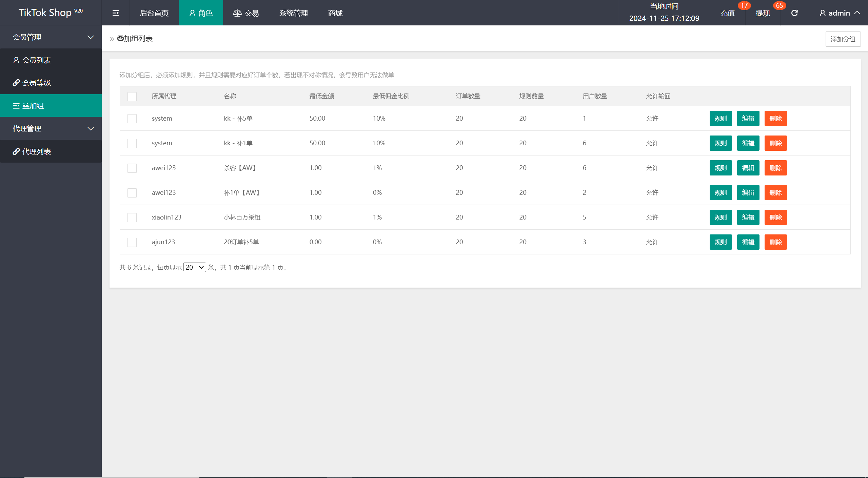Click the 充值 link in top bar
Image resolution: width=868 pixels, height=478 pixels.
tap(727, 13)
